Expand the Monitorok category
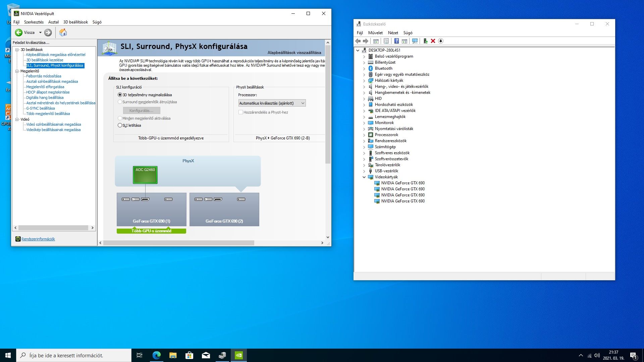This screenshot has height=362, width=644. click(364, 123)
